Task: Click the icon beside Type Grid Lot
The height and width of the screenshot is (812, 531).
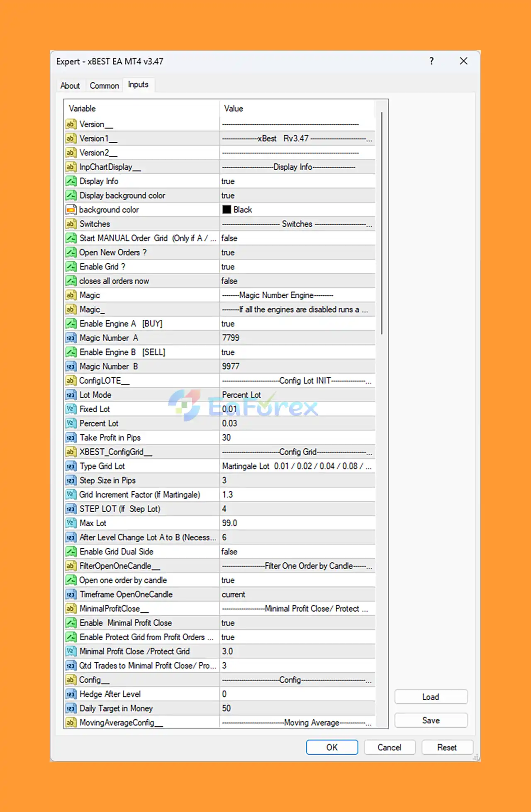Action: coord(71,466)
